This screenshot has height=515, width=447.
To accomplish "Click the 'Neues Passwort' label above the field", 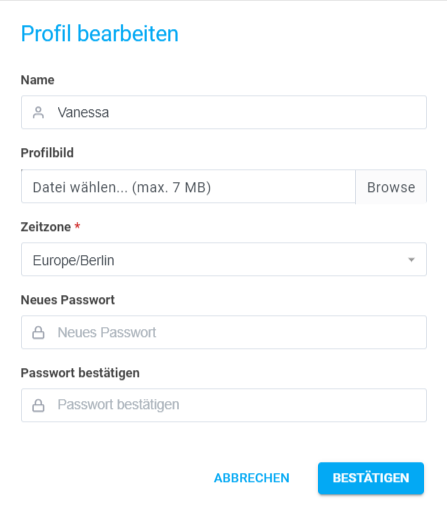I will (68, 300).
